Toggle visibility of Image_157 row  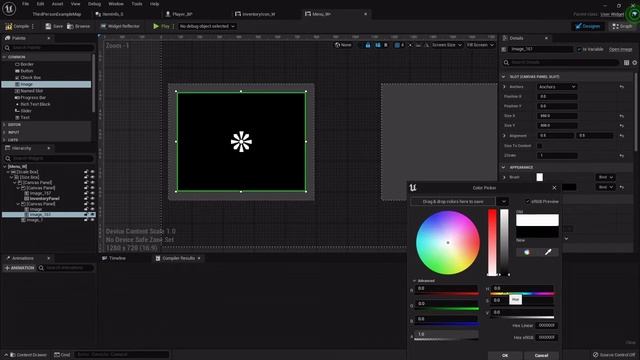92,193
